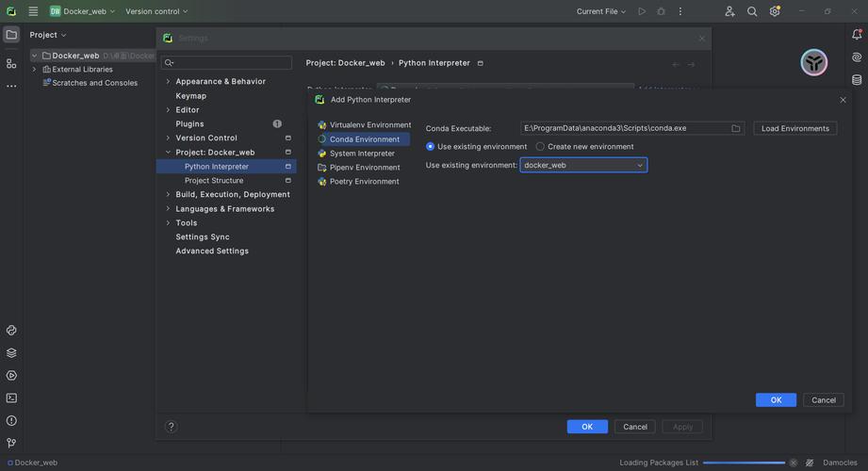The width and height of the screenshot is (868, 471).
Task: Open the main hamburger menu
Action: (33, 11)
